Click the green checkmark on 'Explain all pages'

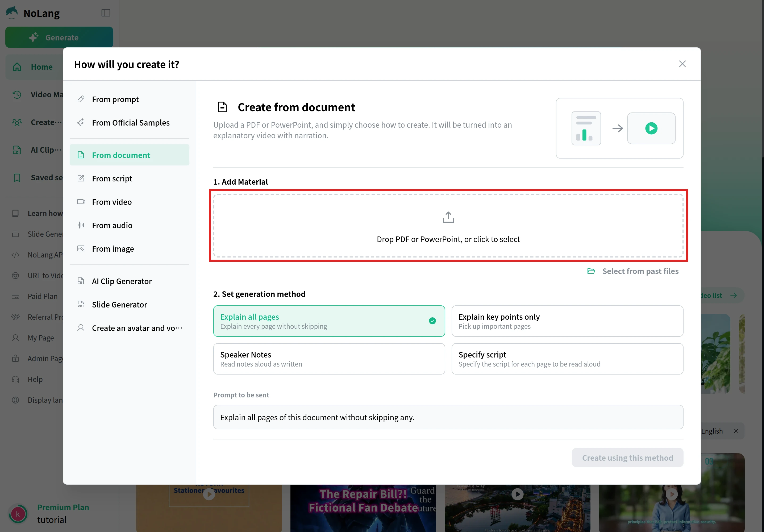432,321
